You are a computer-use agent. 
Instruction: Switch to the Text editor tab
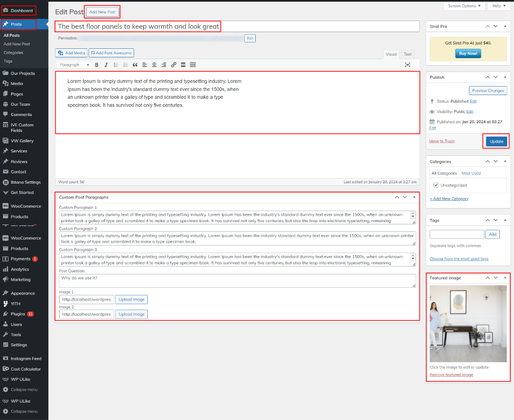click(x=407, y=54)
